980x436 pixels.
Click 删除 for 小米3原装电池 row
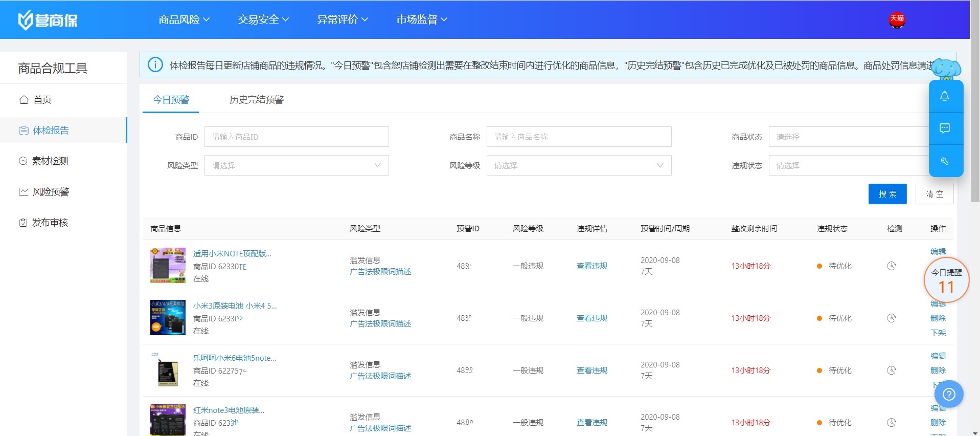(x=938, y=318)
